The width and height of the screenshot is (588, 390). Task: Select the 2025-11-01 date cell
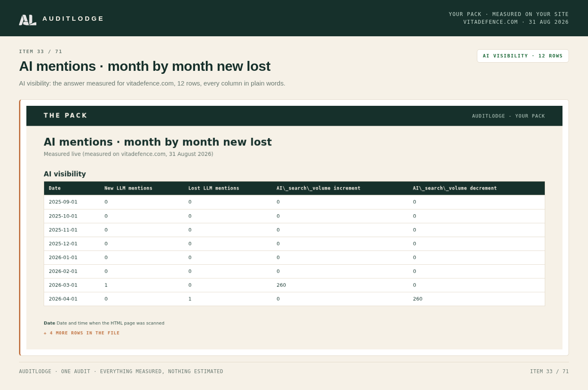(63, 230)
